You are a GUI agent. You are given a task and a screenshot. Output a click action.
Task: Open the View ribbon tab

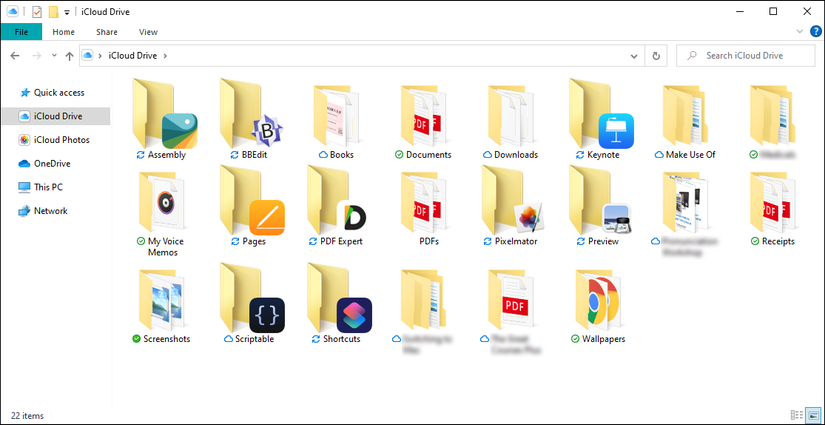click(148, 32)
